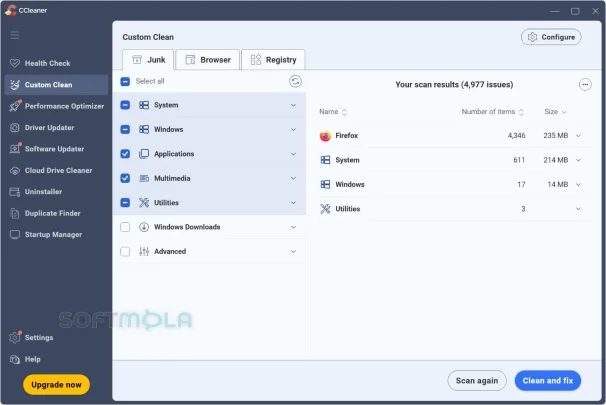Expand the Firefox result row chevron
The image size is (606, 405).
pos(578,136)
